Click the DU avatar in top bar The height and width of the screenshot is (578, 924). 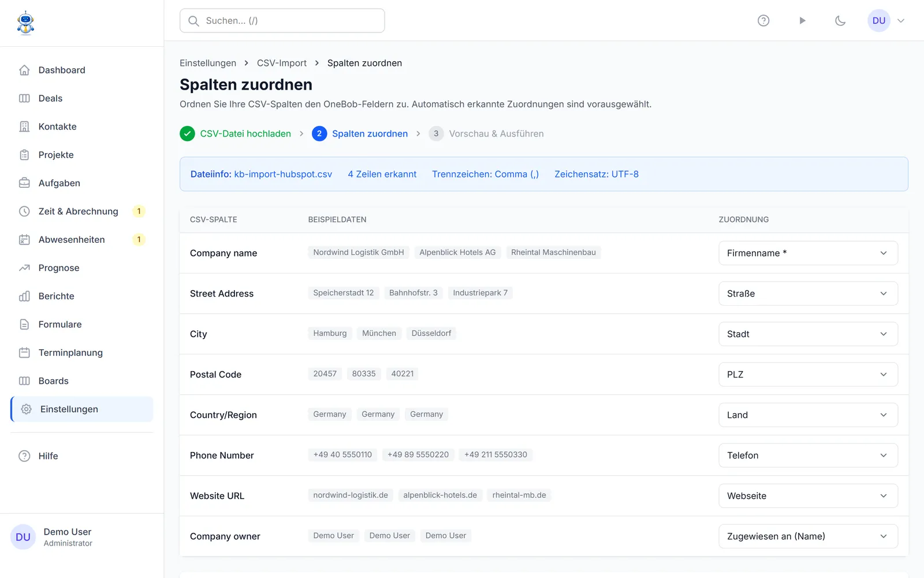click(x=879, y=21)
